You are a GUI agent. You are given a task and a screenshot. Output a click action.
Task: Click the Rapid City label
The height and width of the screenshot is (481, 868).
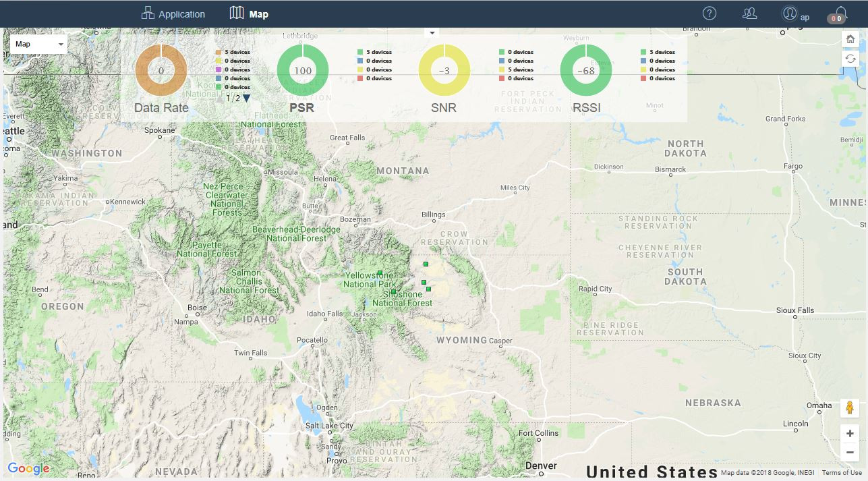(596, 289)
